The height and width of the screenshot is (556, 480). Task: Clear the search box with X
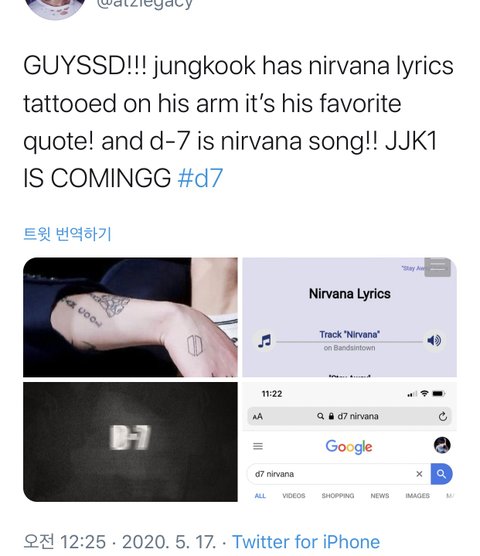point(419,474)
